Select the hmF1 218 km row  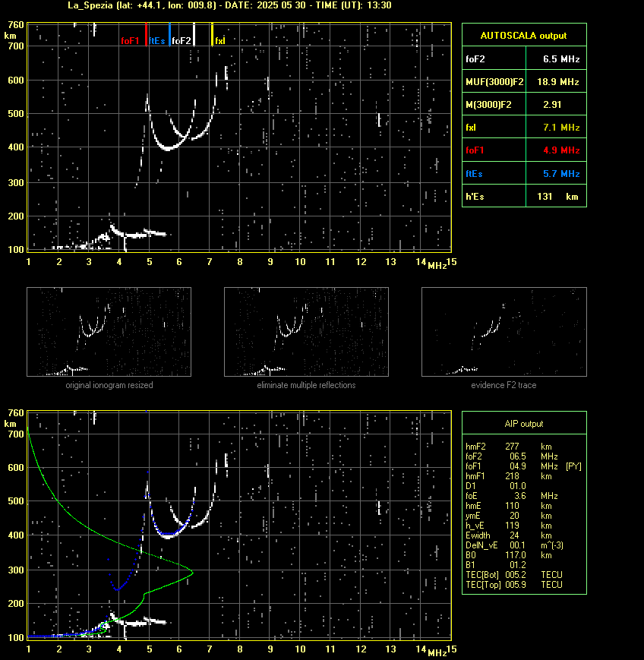[509, 476]
